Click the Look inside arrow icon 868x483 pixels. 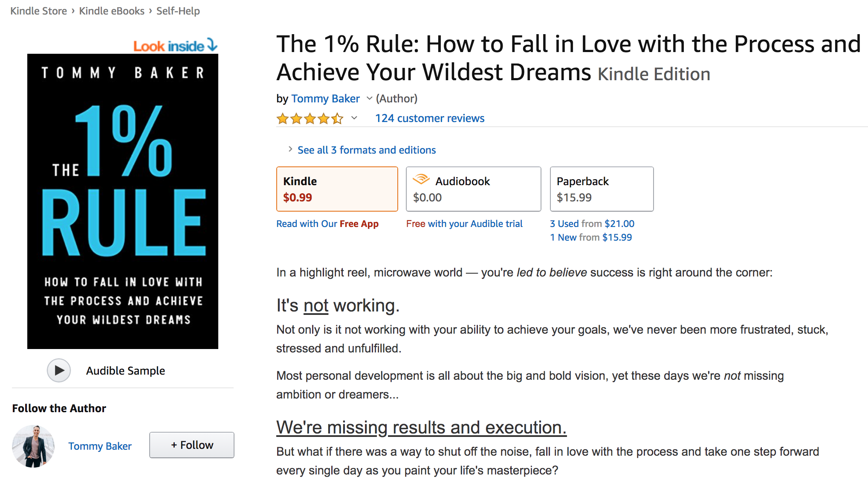point(212,44)
